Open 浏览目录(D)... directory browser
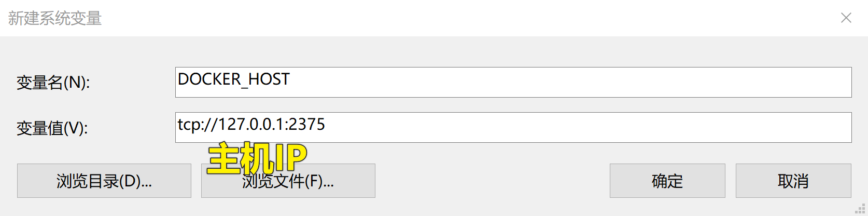868x216 pixels. tap(104, 181)
